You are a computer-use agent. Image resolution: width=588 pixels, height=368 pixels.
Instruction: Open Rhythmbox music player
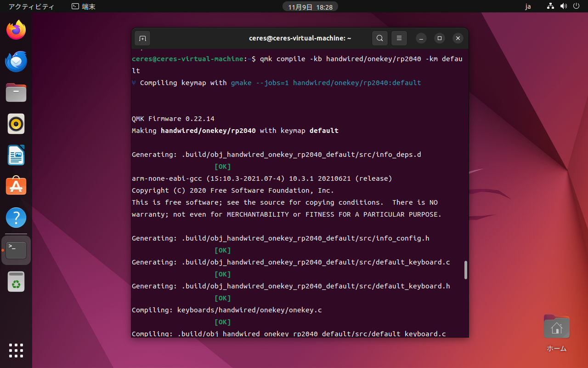(x=16, y=124)
